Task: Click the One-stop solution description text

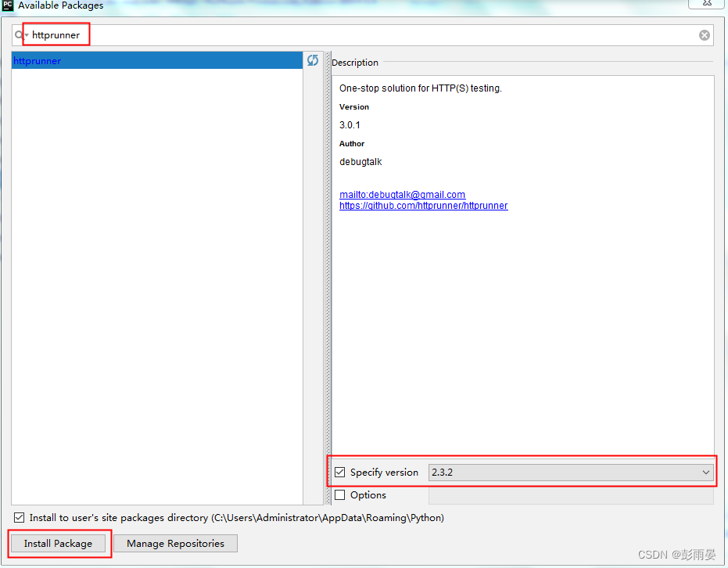Action: tap(421, 88)
